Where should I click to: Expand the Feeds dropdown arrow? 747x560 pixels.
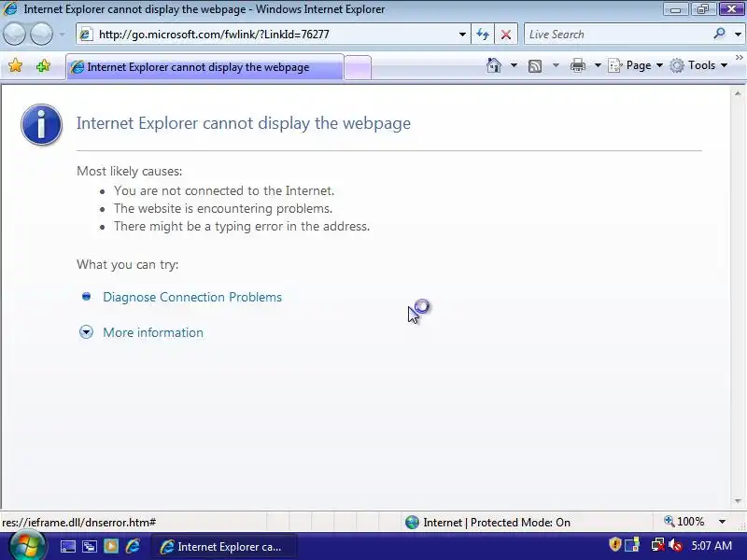(556, 65)
